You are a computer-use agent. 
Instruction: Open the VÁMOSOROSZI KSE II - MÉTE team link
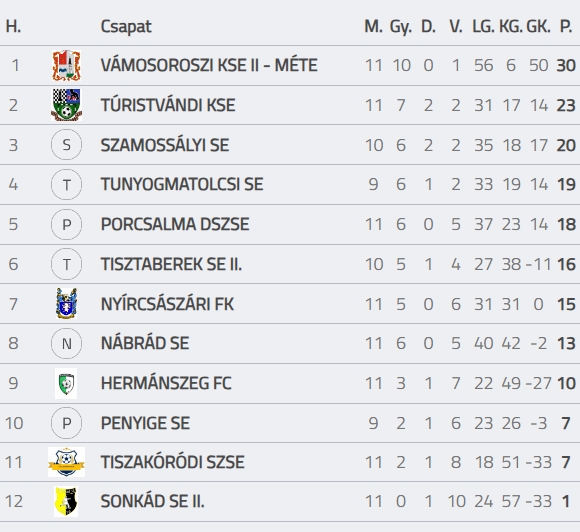click(x=209, y=65)
